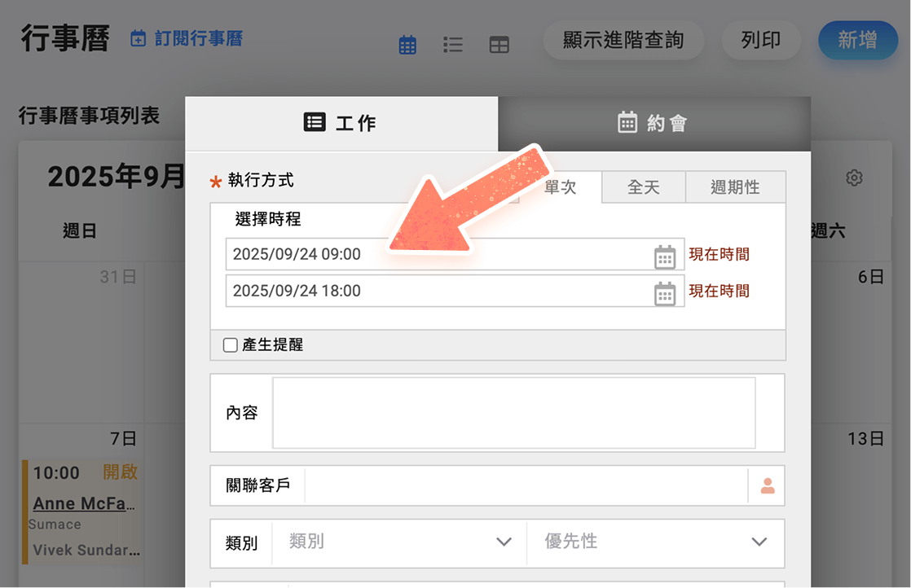Viewport: 911px width, 588px height.
Task: Click the related customer person icon
Action: 767,486
